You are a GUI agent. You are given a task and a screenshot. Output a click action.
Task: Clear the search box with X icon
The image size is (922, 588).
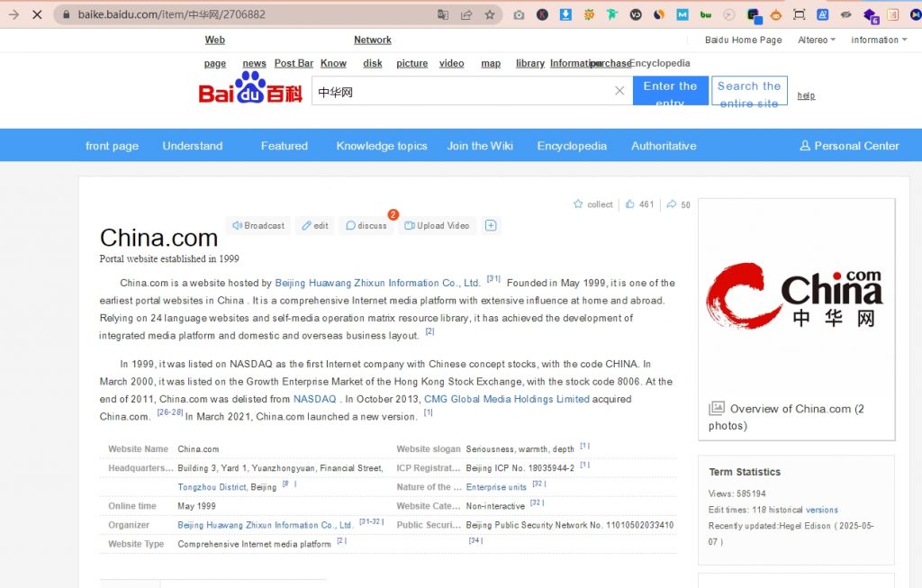[x=619, y=91]
